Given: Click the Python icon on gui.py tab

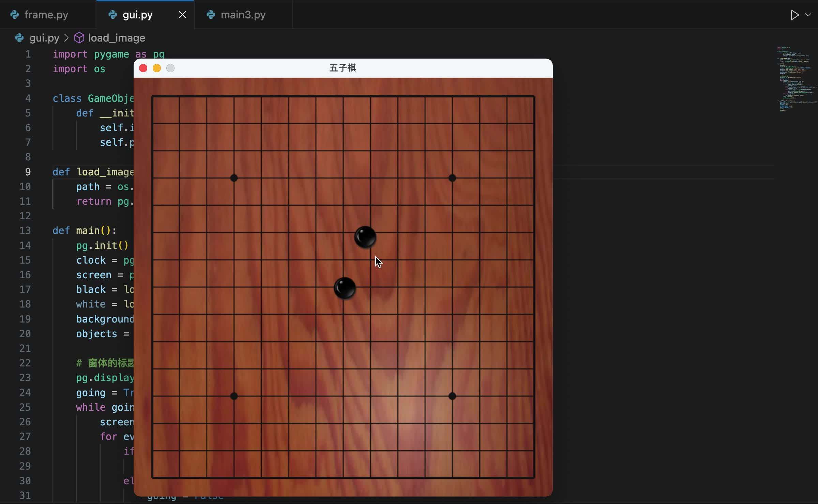Looking at the screenshot, I should point(112,15).
